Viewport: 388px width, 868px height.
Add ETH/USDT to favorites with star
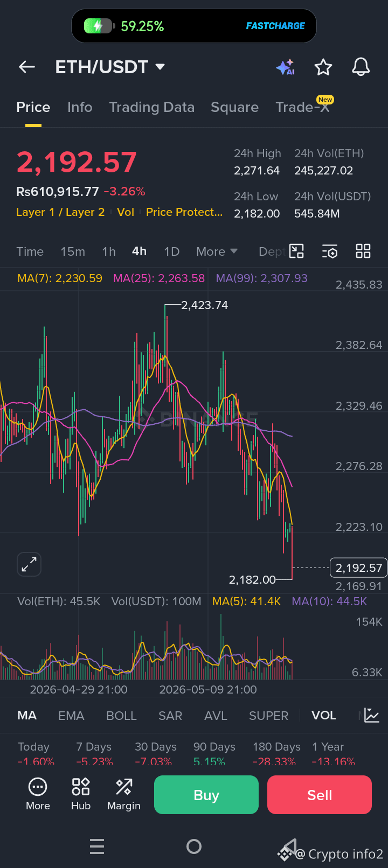tap(323, 67)
